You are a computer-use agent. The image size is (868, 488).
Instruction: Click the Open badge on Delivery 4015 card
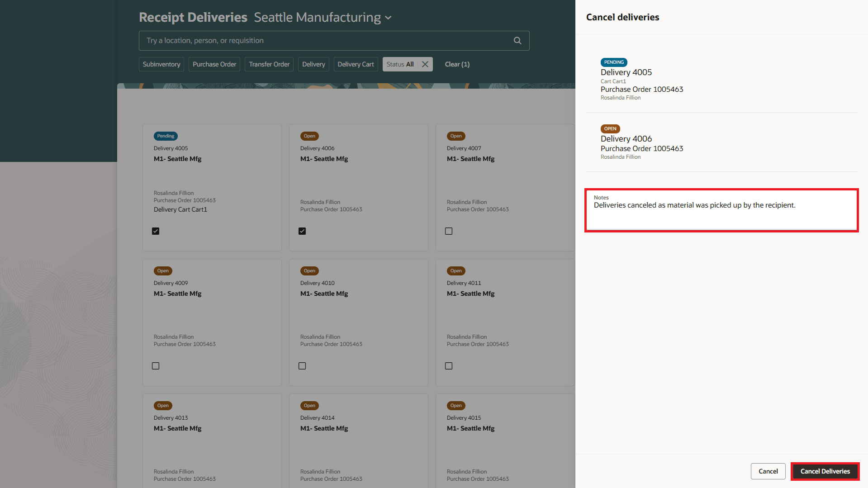pyautogui.click(x=456, y=406)
